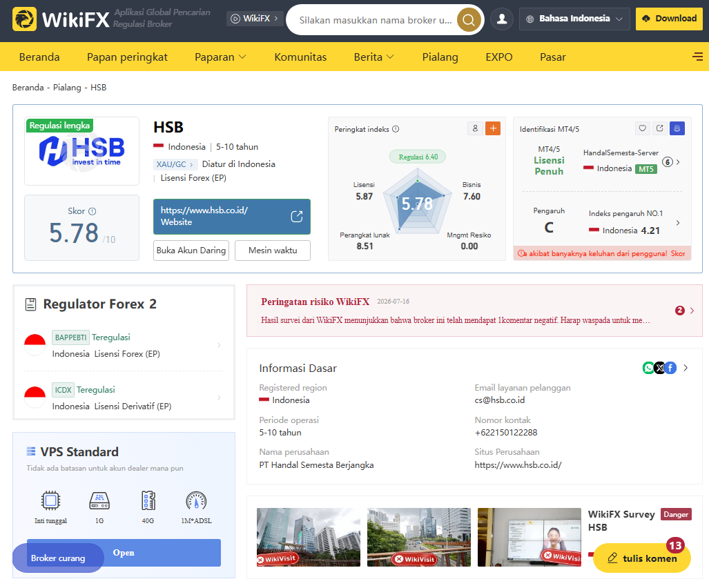Open Pialang menu item
709x588 pixels.
point(440,57)
